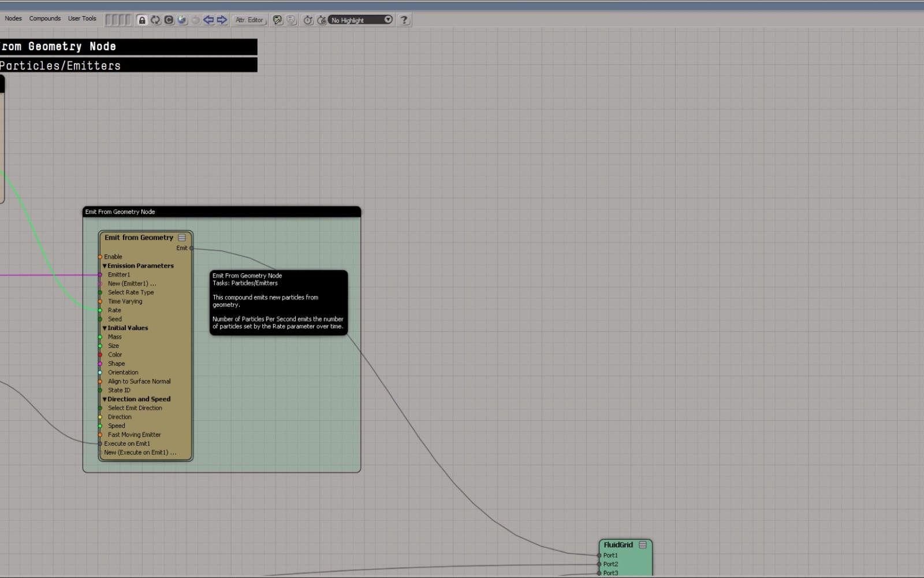Screen dimensions: 924x578
Task: Toggle the lock icon in toolbar
Action: (x=142, y=20)
